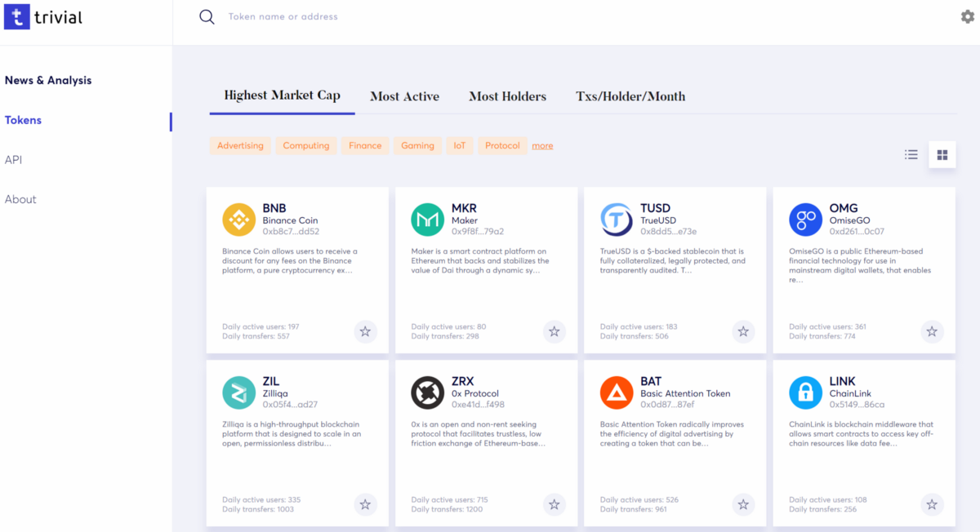Open the ZIL token title
Image resolution: width=980 pixels, height=532 pixels.
[270, 381]
